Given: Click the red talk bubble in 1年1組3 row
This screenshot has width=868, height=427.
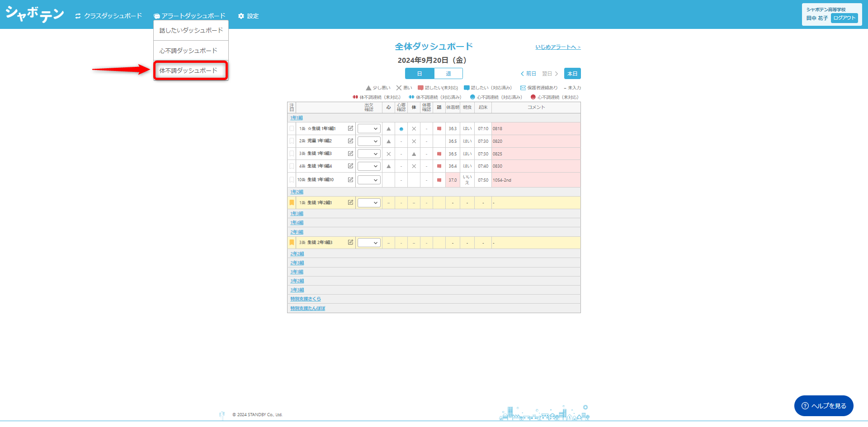Looking at the screenshot, I should [439, 154].
